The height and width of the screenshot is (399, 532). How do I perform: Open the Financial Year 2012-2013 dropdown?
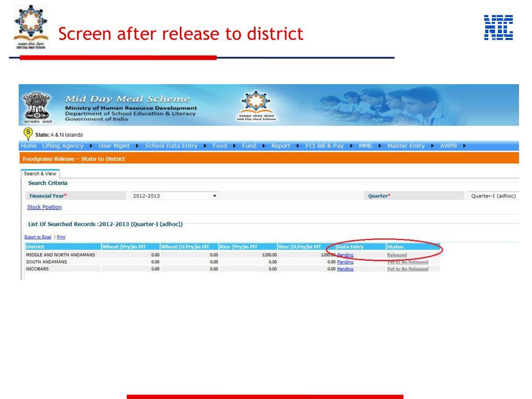coord(175,196)
